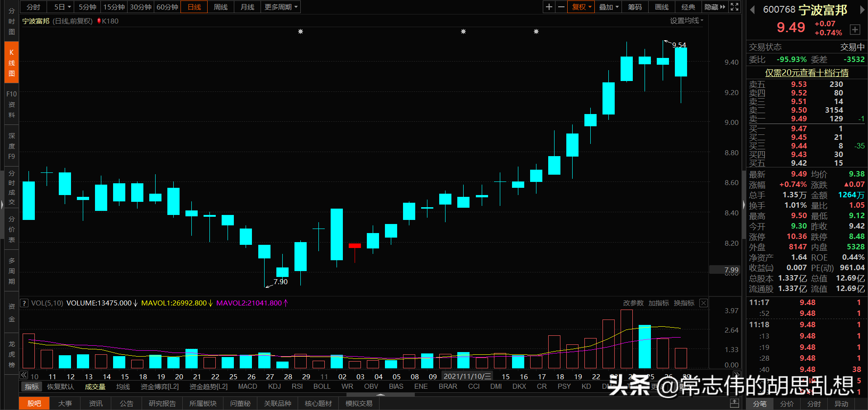
Task: Click « to scroll chart history left
Action: [24, 375]
